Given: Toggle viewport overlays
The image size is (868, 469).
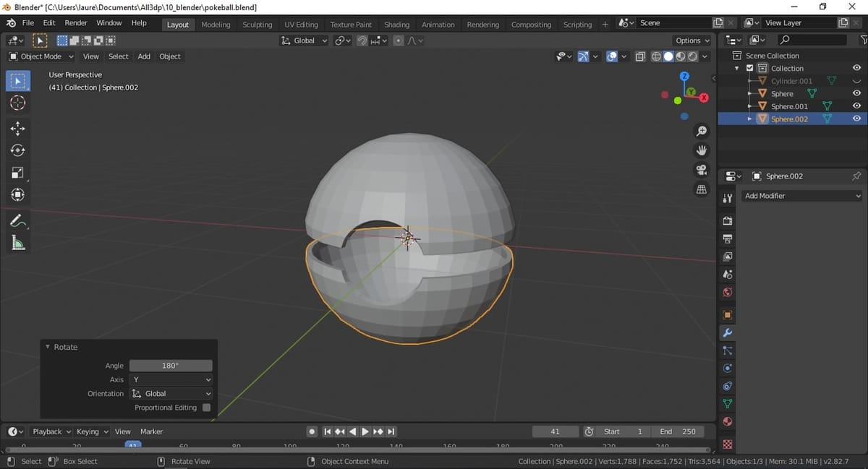Looking at the screenshot, I should point(612,56).
